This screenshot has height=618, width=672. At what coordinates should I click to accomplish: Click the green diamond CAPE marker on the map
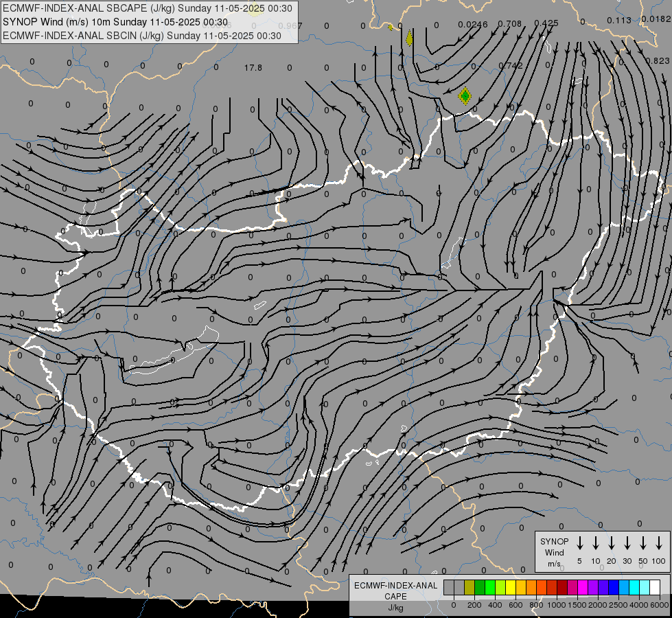coord(465,95)
